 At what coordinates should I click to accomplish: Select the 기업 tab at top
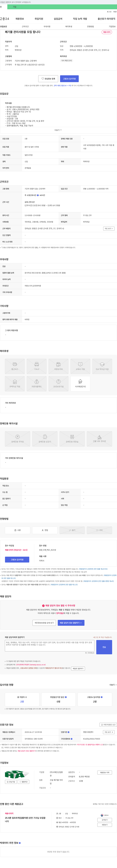click(x=15, y=7)
